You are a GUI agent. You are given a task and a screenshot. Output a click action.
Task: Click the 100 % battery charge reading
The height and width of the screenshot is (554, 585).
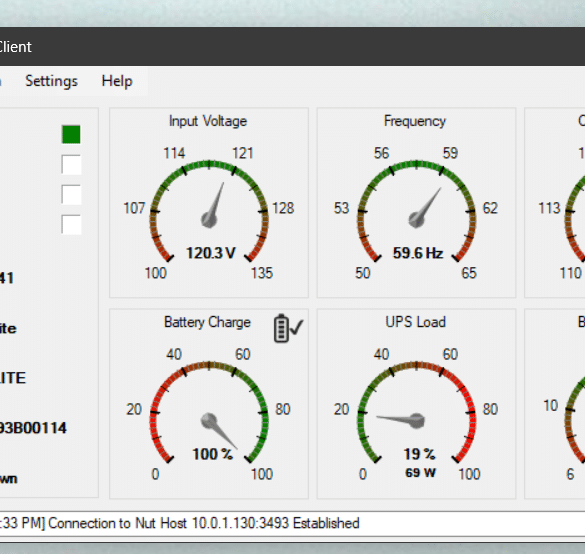pyautogui.click(x=213, y=454)
